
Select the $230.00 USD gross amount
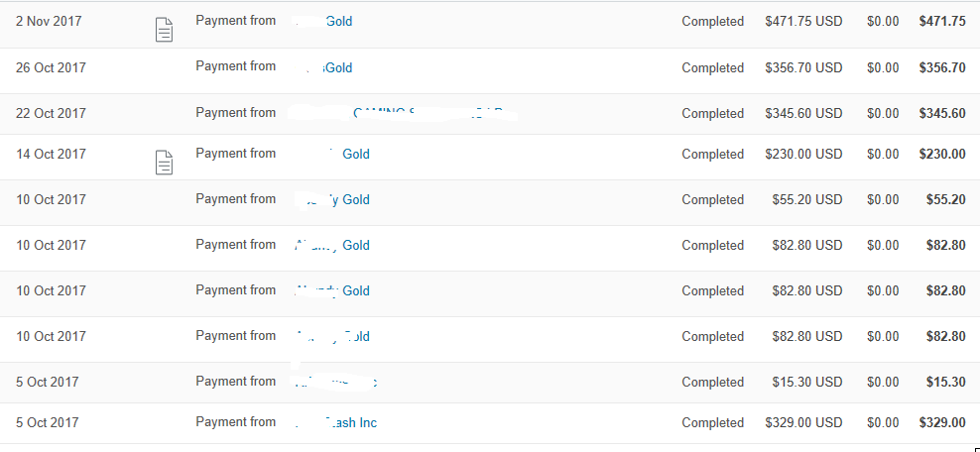(803, 154)
